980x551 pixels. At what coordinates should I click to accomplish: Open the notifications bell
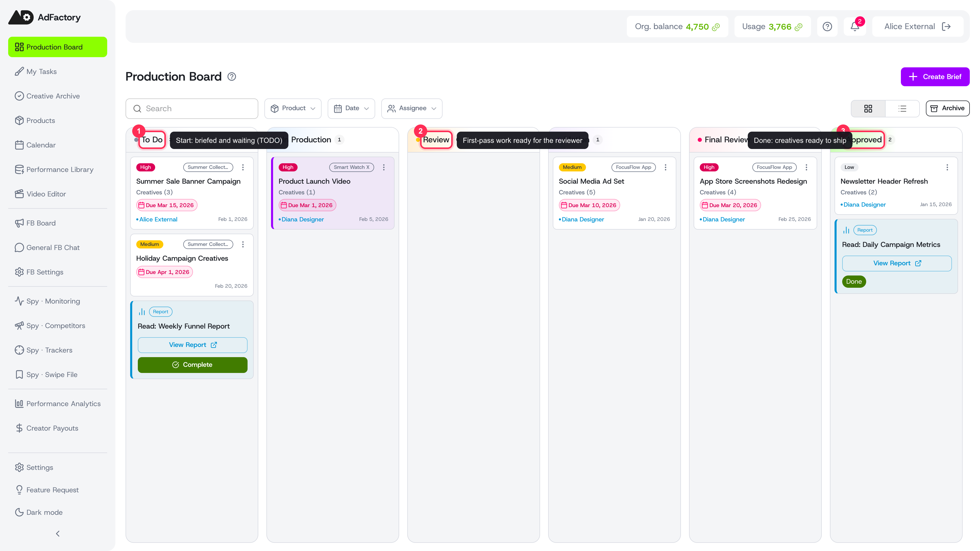(x=854, y=27)
